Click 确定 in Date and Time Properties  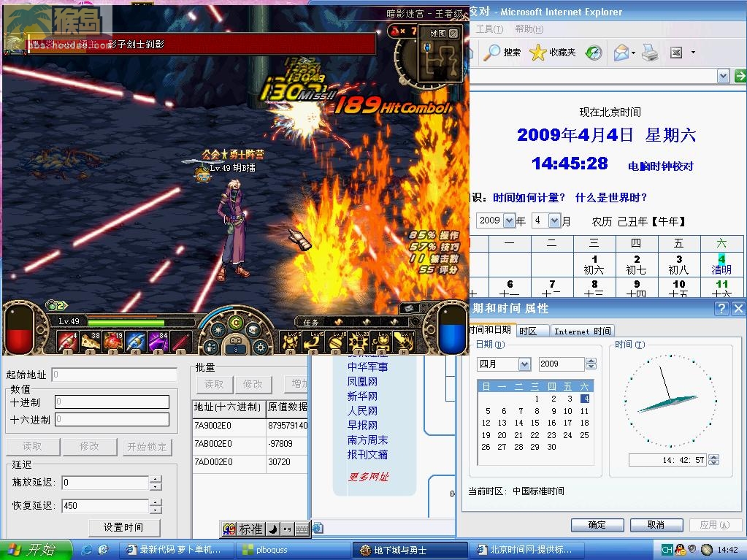pos(597,525)
